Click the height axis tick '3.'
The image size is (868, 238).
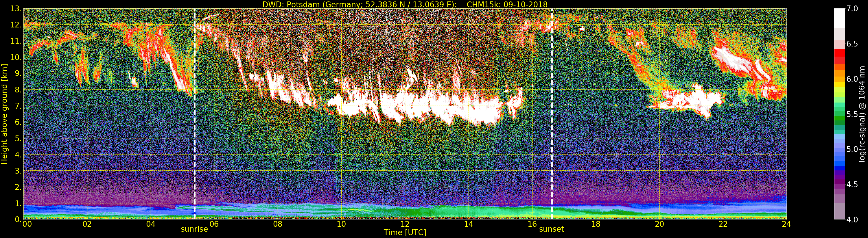pos(18,171)
